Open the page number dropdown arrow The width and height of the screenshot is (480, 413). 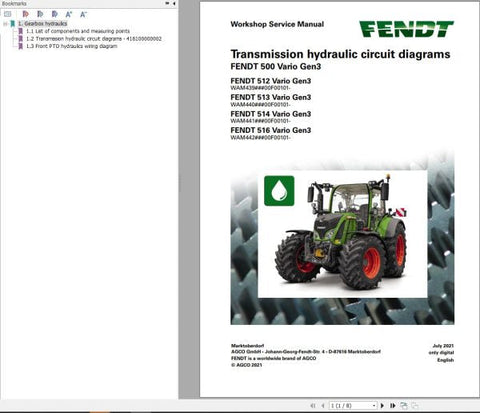[374, 405]
